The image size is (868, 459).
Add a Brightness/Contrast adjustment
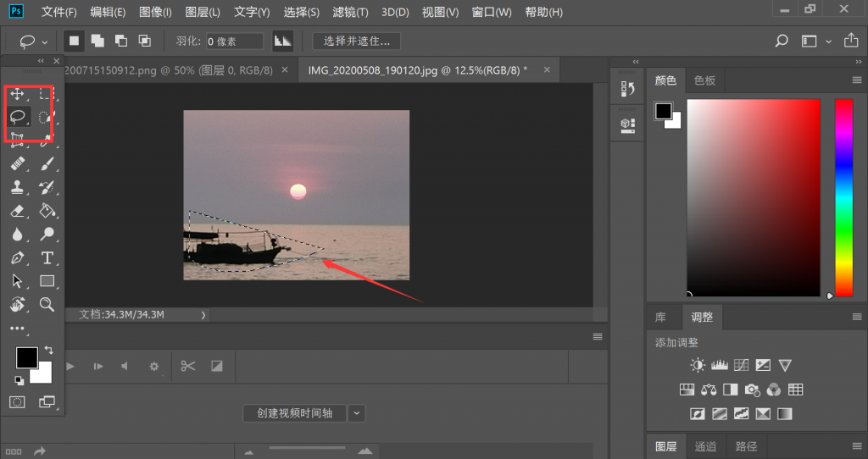coord(698,365)
